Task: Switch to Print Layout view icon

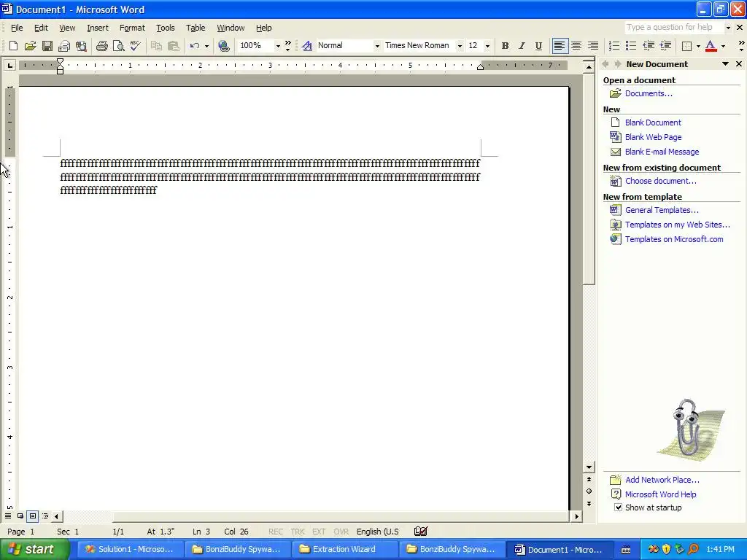Action: pos(32,516)
